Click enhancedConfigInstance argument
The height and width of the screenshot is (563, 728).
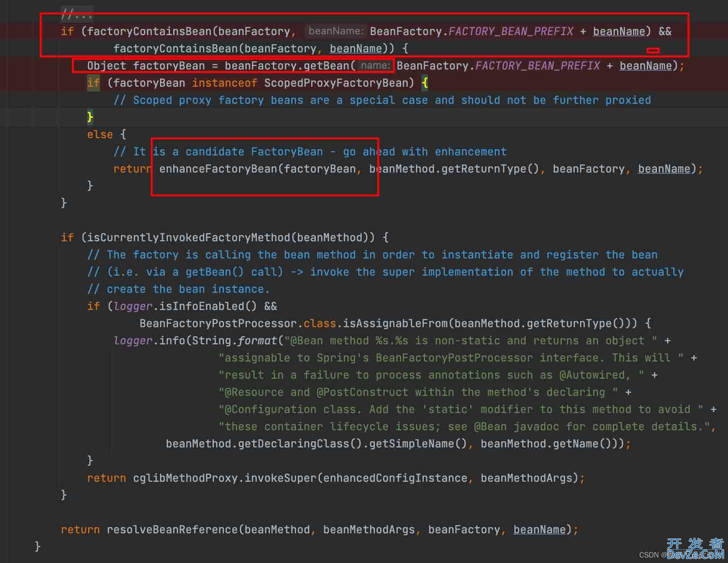pos(395,478)
